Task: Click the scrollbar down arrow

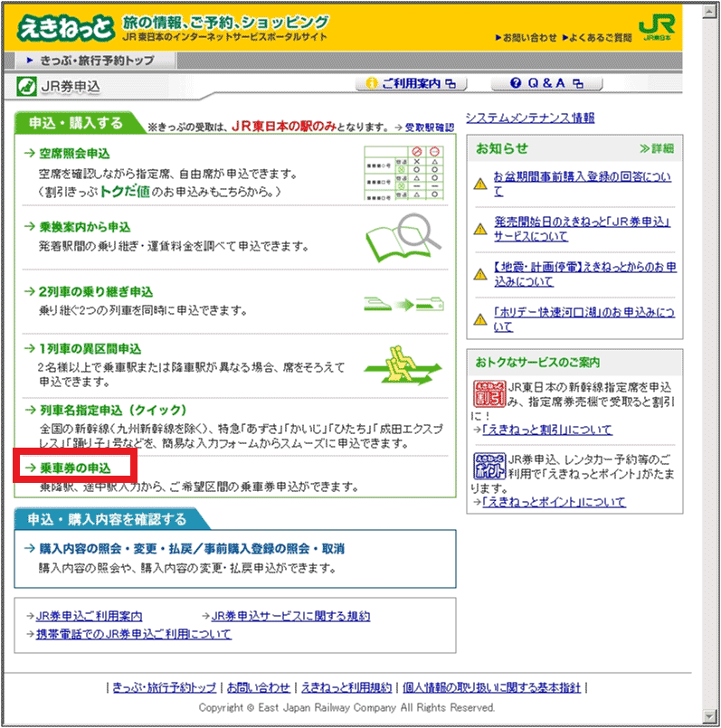Action: [x=709, y=715]
